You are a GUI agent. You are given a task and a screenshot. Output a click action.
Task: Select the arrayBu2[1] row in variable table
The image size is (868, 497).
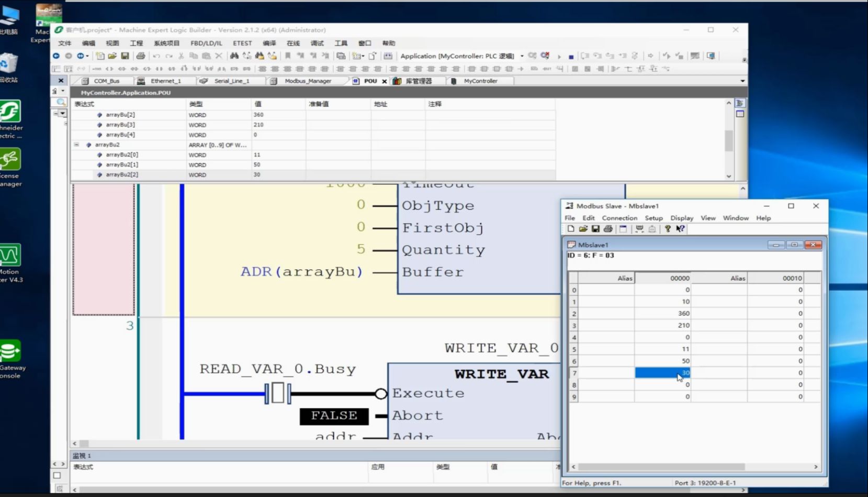click(313, 164)
